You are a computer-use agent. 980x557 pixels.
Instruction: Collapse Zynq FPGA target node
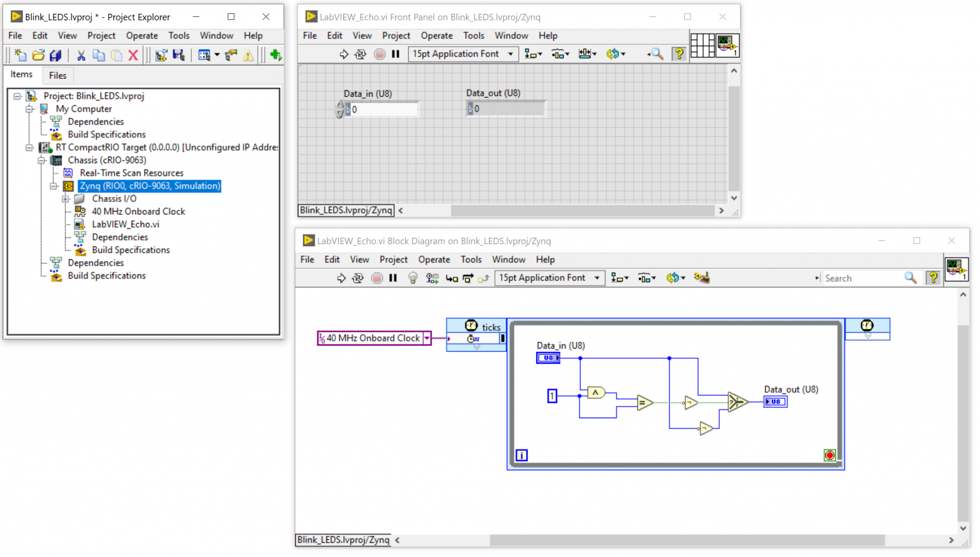(x=54, y=186)
